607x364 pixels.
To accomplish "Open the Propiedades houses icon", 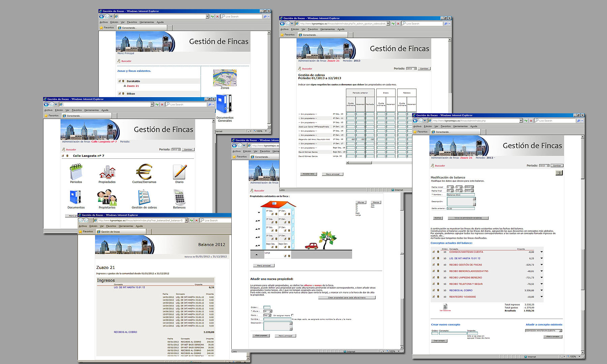I will tap(107, 172).
